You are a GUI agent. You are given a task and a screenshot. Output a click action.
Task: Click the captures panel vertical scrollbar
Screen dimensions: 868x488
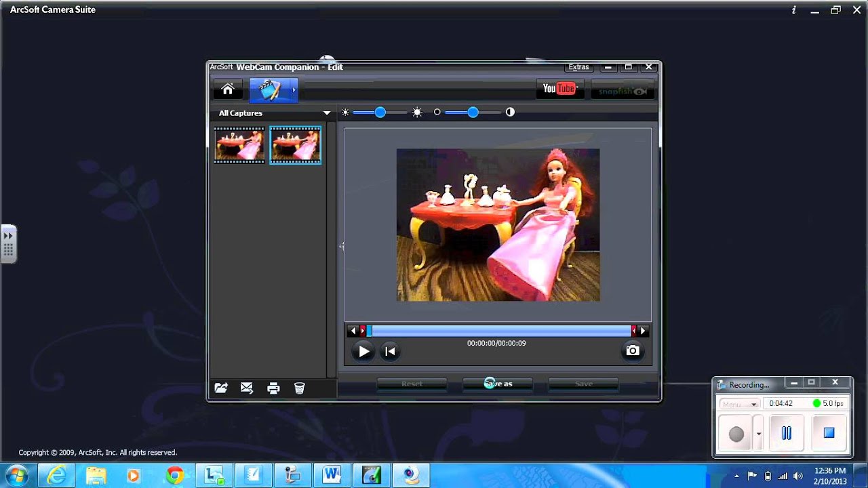click(x=331, y=249)
